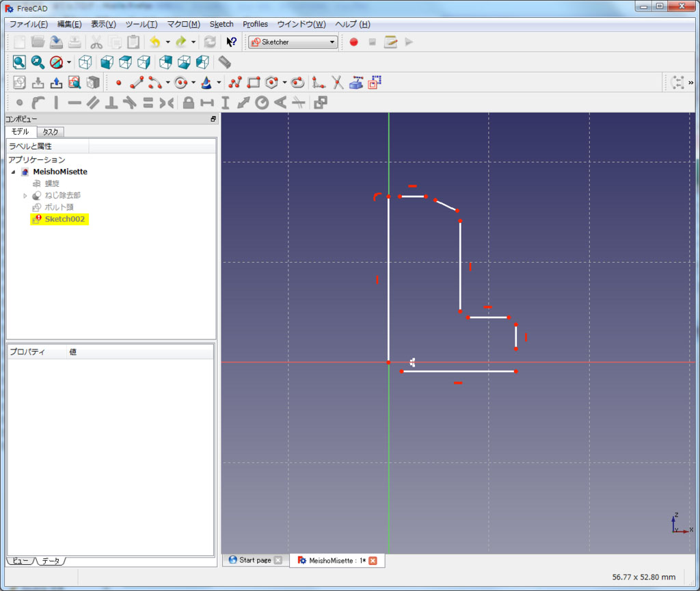The image size is (700, 591).
Task: Open the conic tool dropdown arrow
Action: point(219,83)
